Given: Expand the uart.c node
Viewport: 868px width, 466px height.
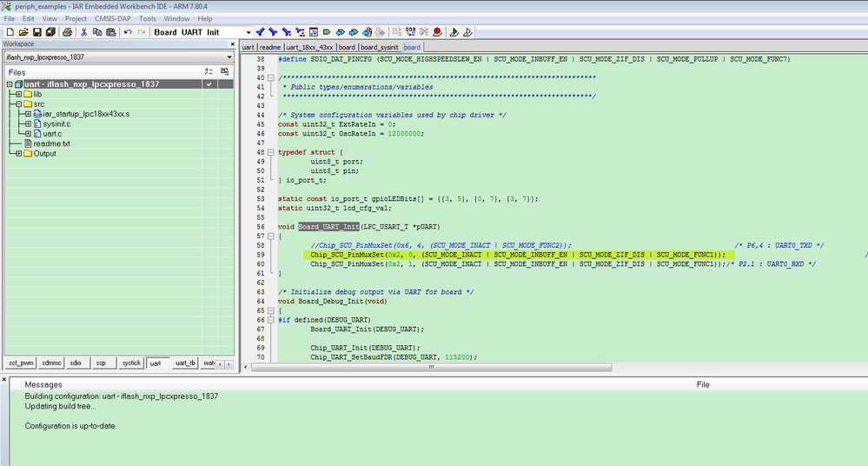Looking at the screenshot, I should (28, 134).
